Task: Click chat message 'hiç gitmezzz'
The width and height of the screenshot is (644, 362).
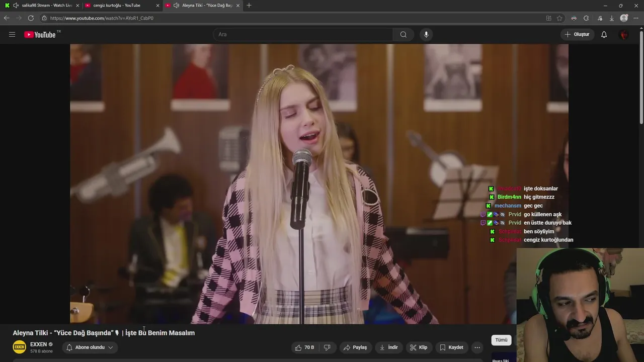Action: click(539, 197)
